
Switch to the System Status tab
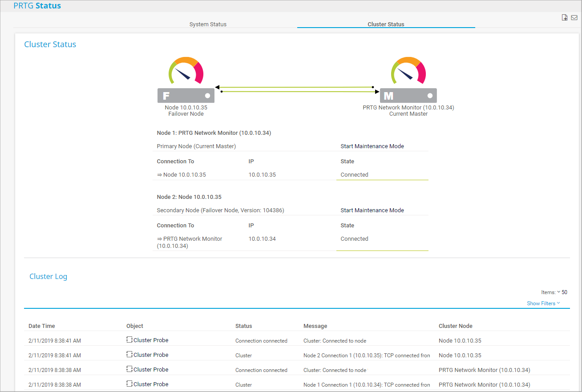208,24
